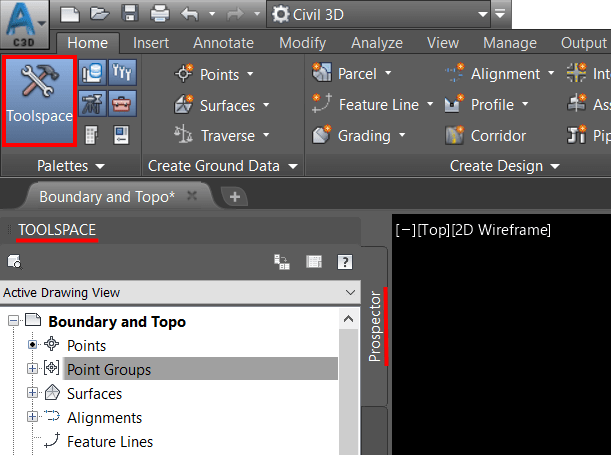Add a new drawing tab with plus
This screenshot has width=611, height=455.
[x=235, y=197]
